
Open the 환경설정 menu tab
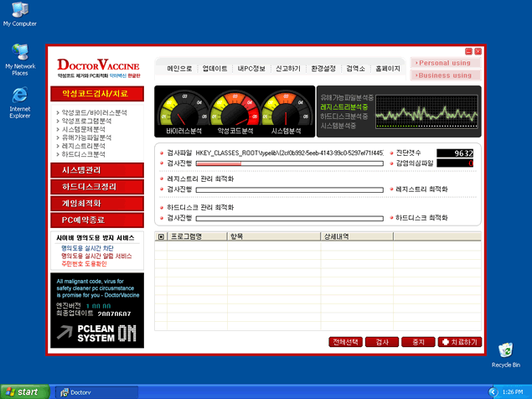pos(323,69)
